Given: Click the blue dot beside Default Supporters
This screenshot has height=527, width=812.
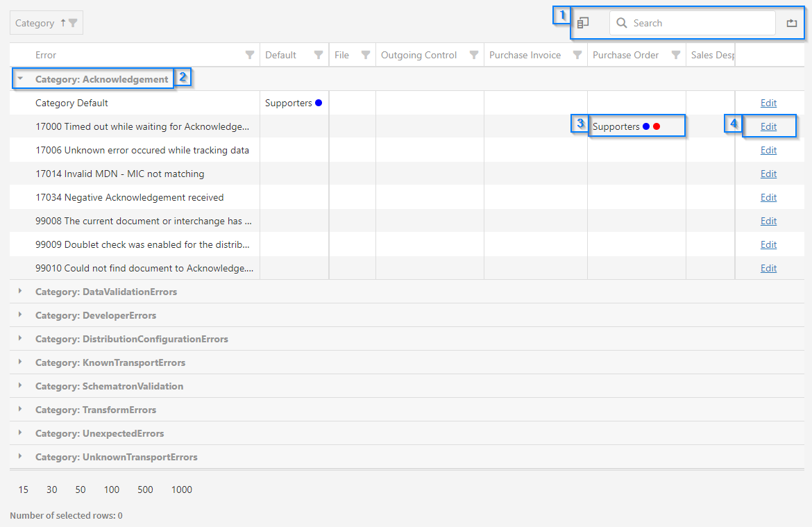Looking at the screenshot, I should pos(319,103).
